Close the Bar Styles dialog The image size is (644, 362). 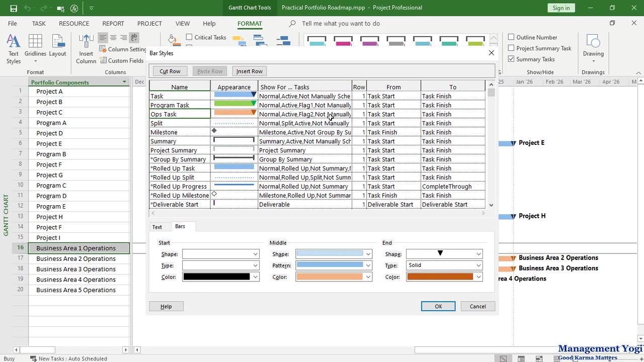pyautogui.click(x=492, y=53)
